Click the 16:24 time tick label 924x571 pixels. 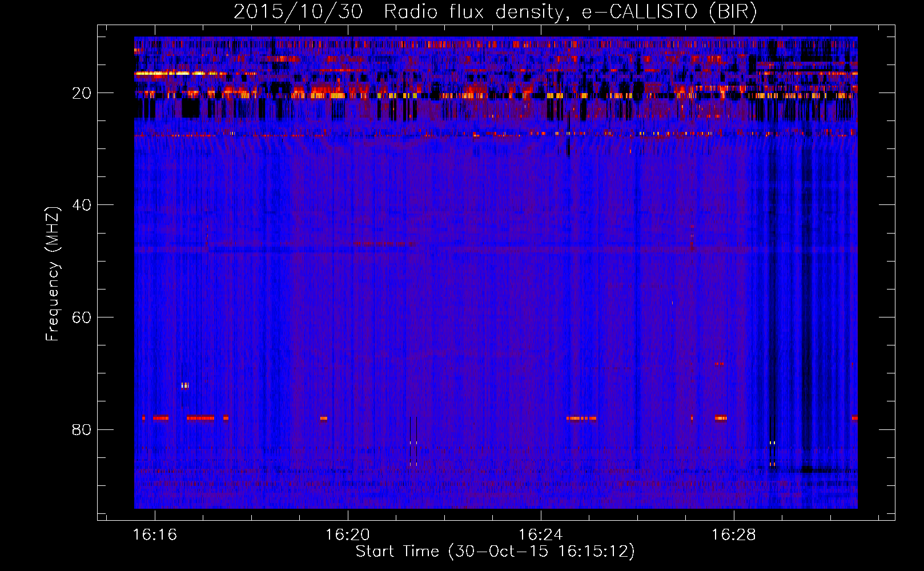(540, 534)
